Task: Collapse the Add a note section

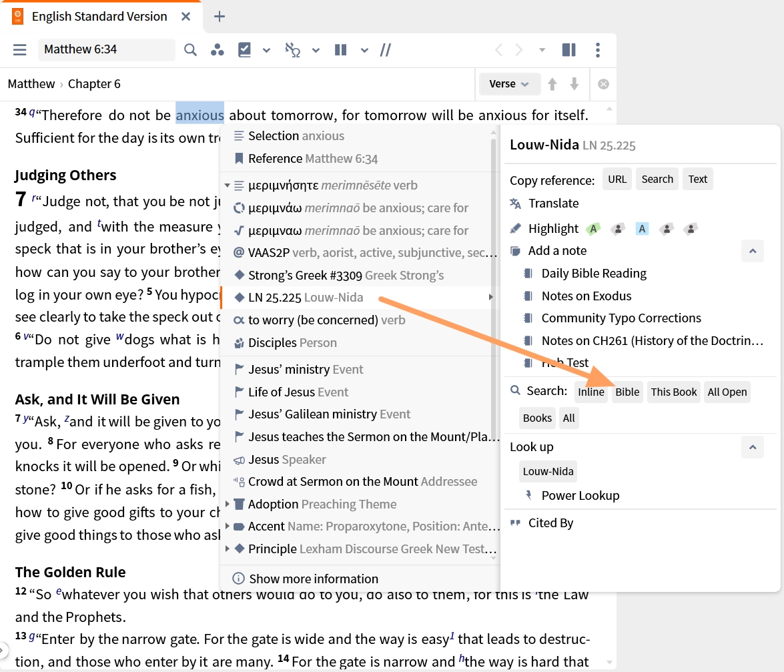Action: pyautogui.click(x=753, y=251)
